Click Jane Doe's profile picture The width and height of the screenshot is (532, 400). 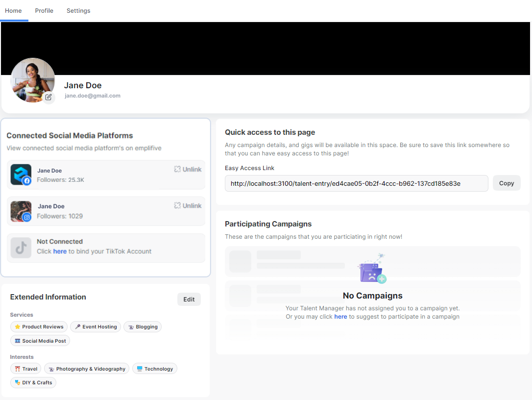click(x=32, y=78)
